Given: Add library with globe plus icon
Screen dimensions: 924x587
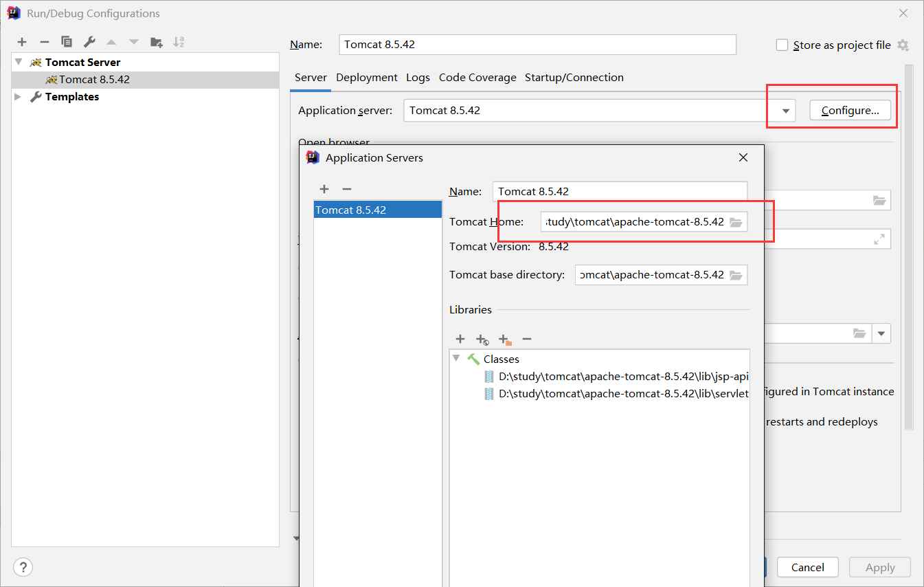Looking at the screenshot, I should [x=482, y=340].
